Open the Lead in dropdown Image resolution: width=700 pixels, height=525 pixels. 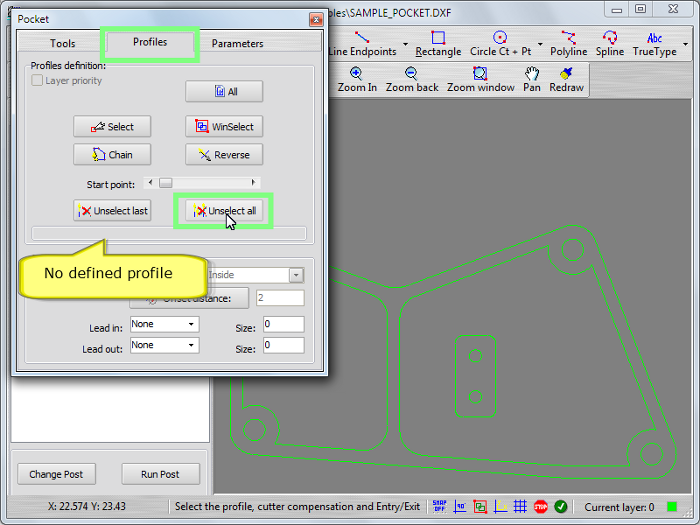164,324
